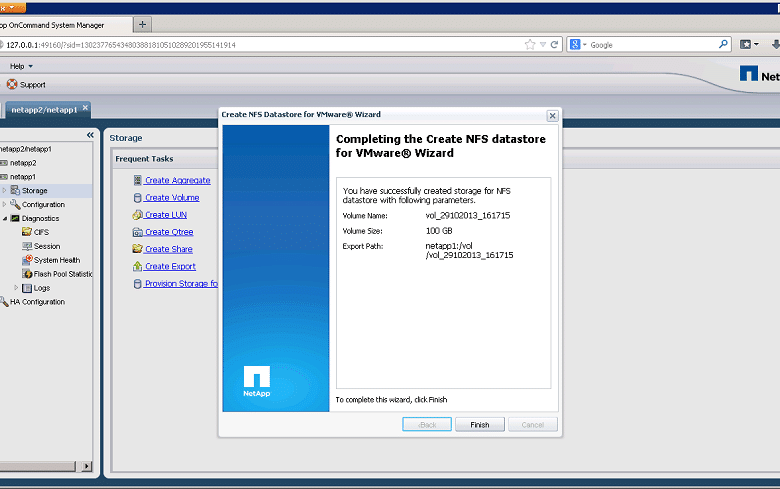Open a new browser tab with plus button
The image size is (780, 489).
click(142, 24)
